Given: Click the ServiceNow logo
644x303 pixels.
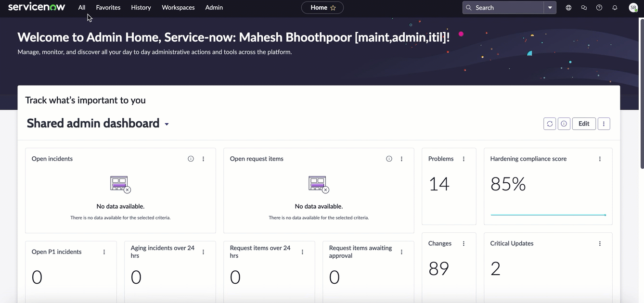Looking at the screenshot, I should coord(37,7).
